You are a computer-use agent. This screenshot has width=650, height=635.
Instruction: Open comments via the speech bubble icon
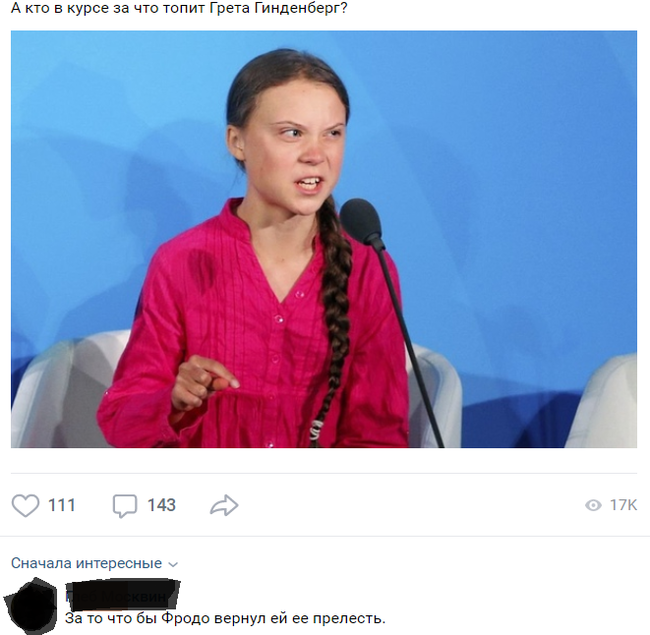[x=125, y=506]
